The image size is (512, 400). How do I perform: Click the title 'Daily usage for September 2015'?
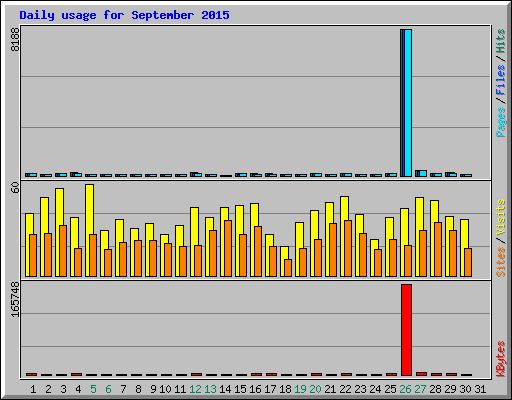coord(124,15)
